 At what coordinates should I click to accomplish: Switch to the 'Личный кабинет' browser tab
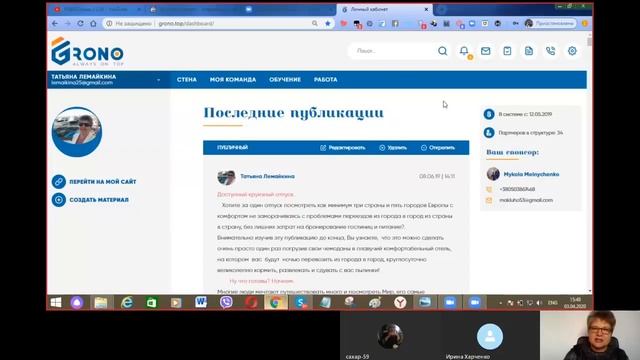(384, 9)
